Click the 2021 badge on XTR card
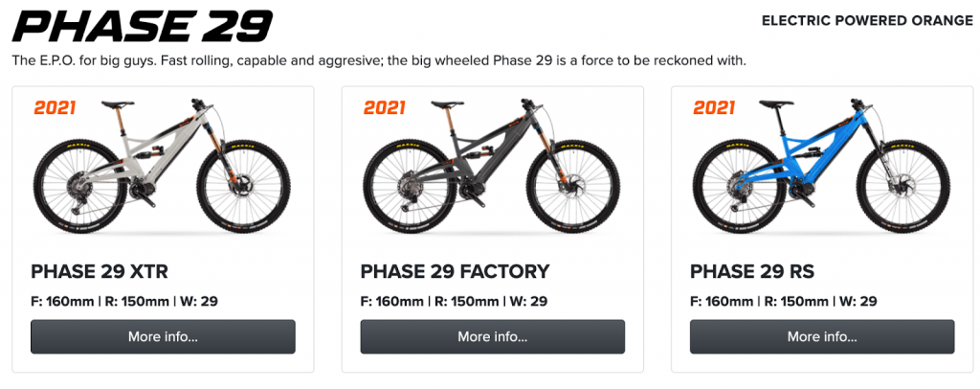Screen dimensions: 980x389 (x=55, y=108)
